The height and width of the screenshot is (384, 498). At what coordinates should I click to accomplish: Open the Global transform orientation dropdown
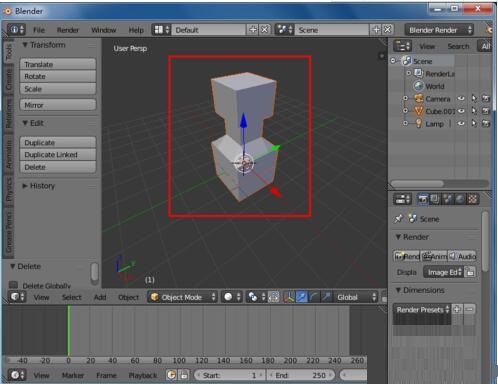[356, 297]
